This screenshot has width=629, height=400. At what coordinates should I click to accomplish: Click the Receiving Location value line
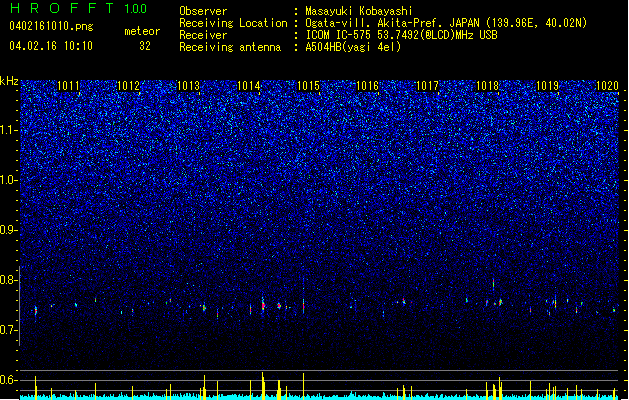(446, 23)
